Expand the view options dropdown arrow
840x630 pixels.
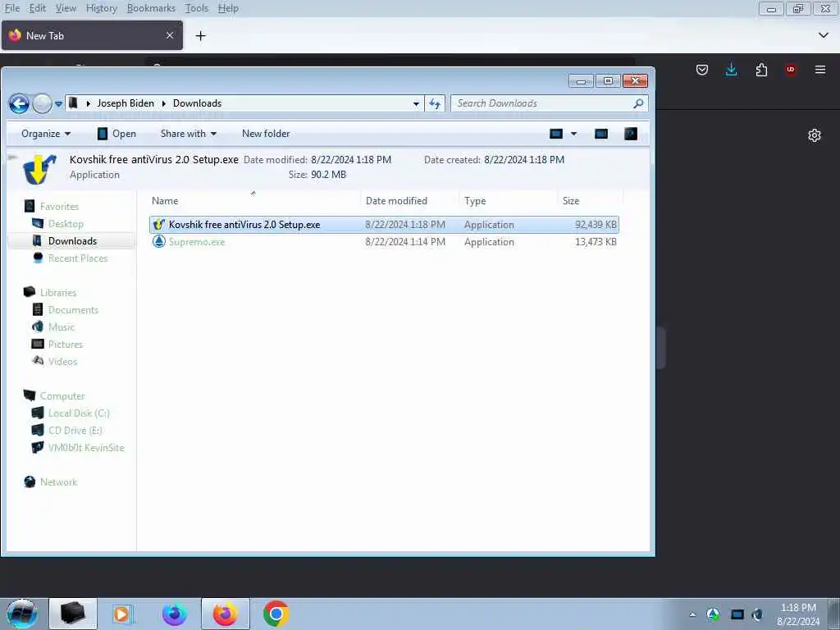(x=573, y=134)
